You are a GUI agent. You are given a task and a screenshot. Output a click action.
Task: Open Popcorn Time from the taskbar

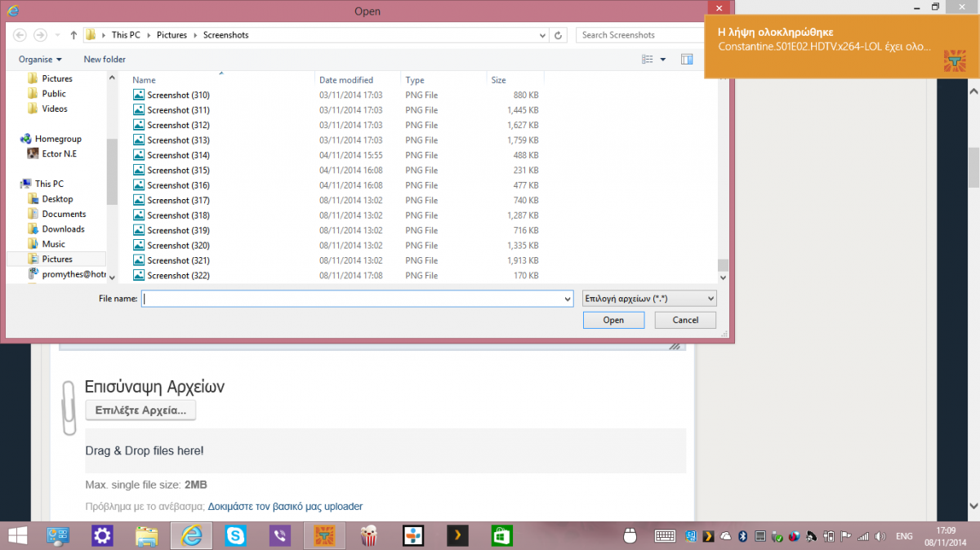pos(368,535)
